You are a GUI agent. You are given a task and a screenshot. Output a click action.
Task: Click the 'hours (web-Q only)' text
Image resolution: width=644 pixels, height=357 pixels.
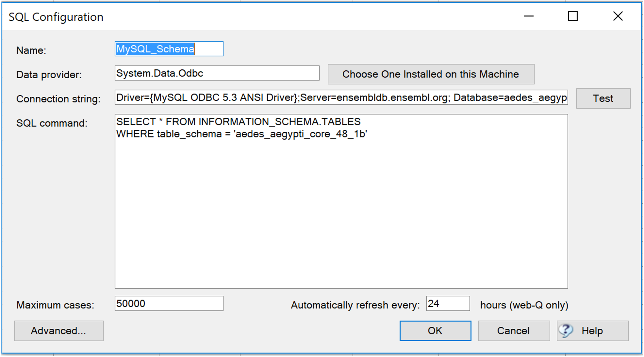click(524, 305)
